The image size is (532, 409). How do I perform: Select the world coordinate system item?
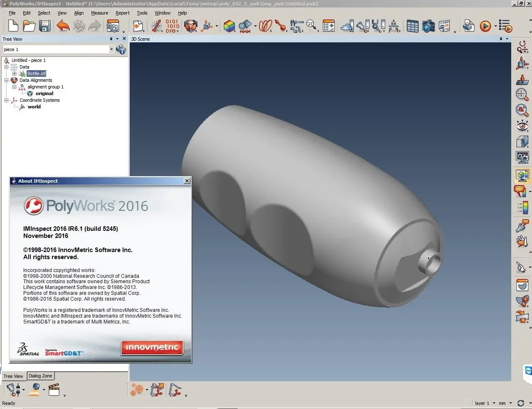click(34, 107)
